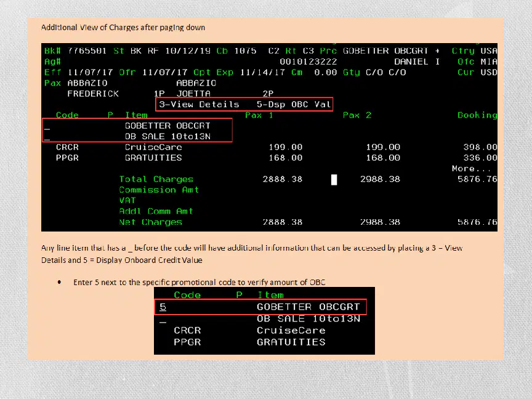
Task: Click GRATUITIES item in the lower screen
Action: pyautogui.click(x=291, y=342)
